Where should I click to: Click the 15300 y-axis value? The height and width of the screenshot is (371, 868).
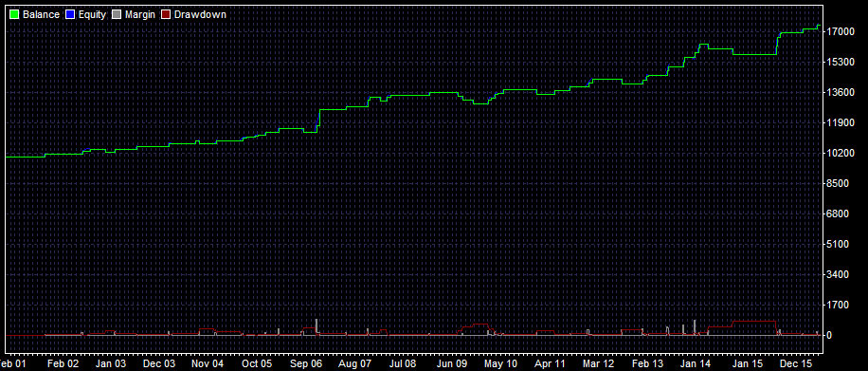[840, 62]
